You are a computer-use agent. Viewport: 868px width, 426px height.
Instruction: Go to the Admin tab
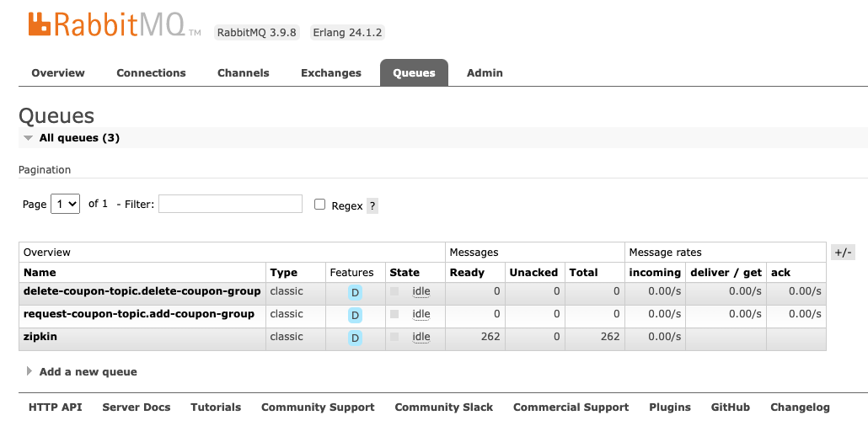(485, 73)
